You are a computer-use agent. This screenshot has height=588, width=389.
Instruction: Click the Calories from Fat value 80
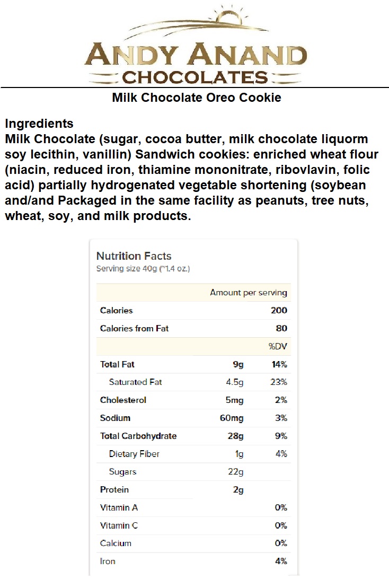(x=281, y=329)
